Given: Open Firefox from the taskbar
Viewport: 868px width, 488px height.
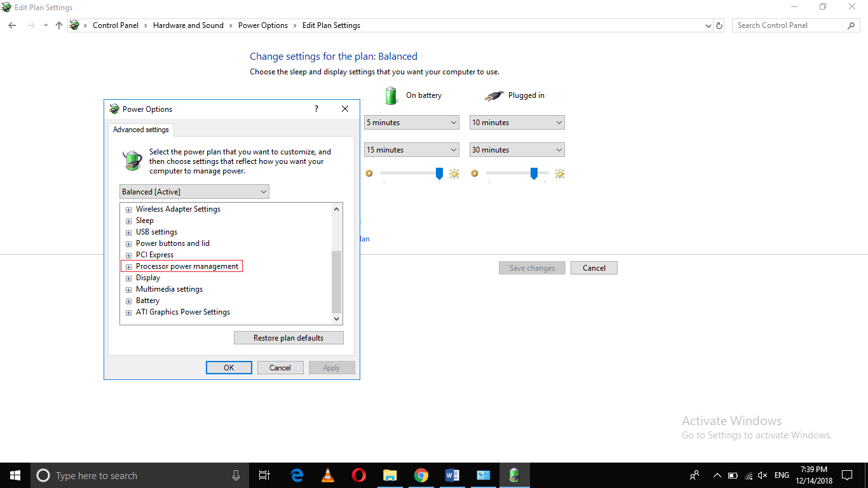Looking at the screenshot, I should coord(327,475).
